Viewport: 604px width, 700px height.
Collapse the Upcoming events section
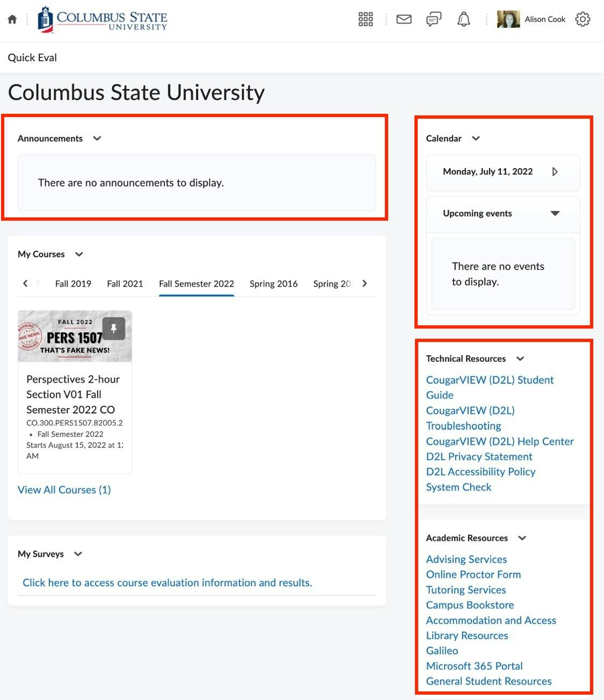point(555,214)
